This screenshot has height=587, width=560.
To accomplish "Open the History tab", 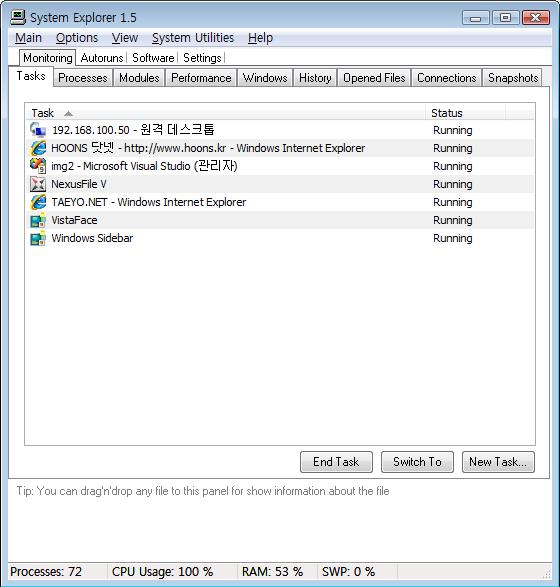I will [315, 78].
